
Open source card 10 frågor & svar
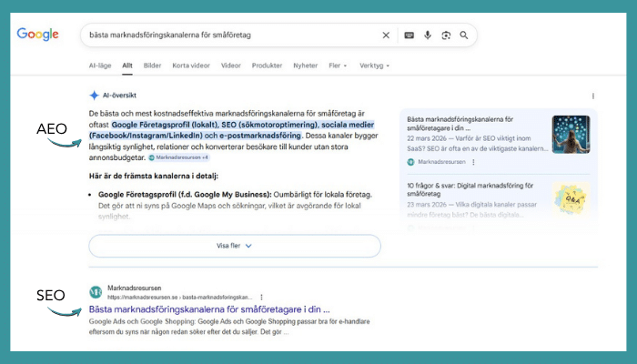(x=470, y=189)
